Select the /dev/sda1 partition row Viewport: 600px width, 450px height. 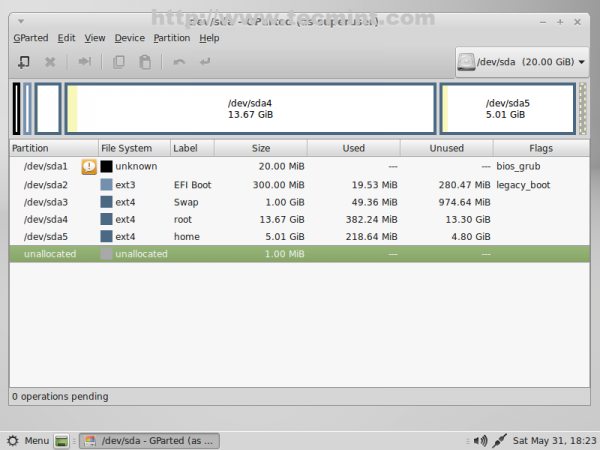click(x=300, y=166)
